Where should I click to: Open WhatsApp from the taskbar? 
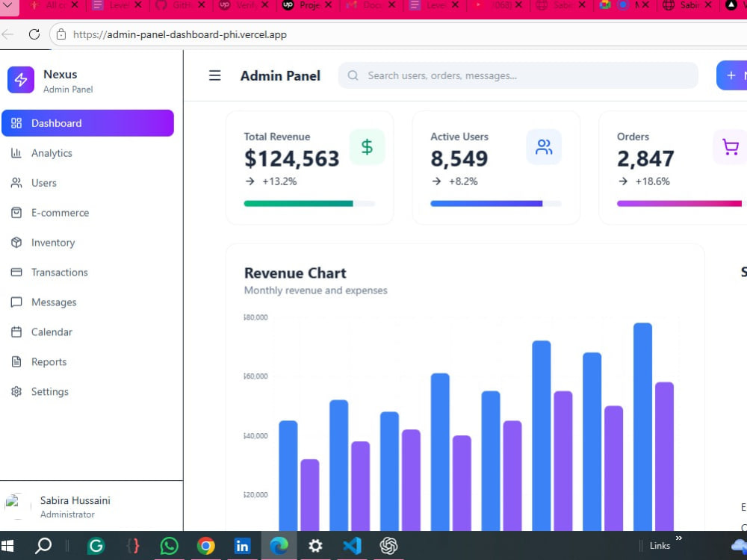[x=169, y=546]
